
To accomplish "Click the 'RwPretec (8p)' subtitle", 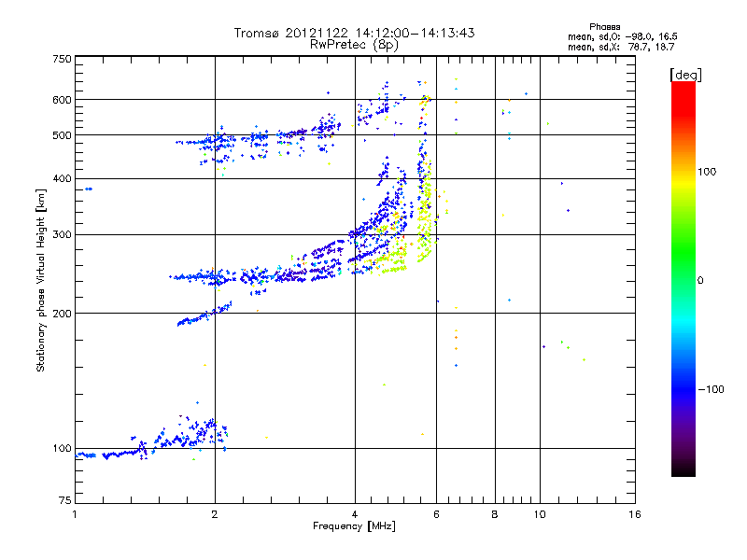I will click(x=354, y=45).
